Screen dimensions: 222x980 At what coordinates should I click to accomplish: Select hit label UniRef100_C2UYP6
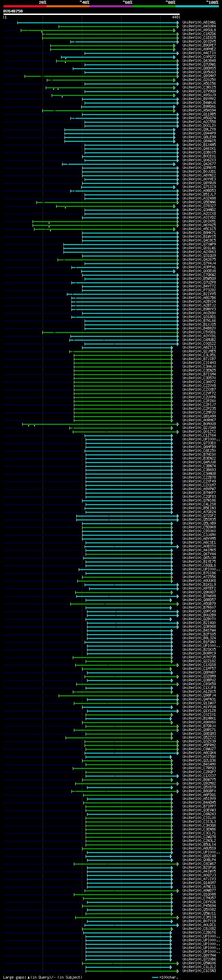click(199, 397)
